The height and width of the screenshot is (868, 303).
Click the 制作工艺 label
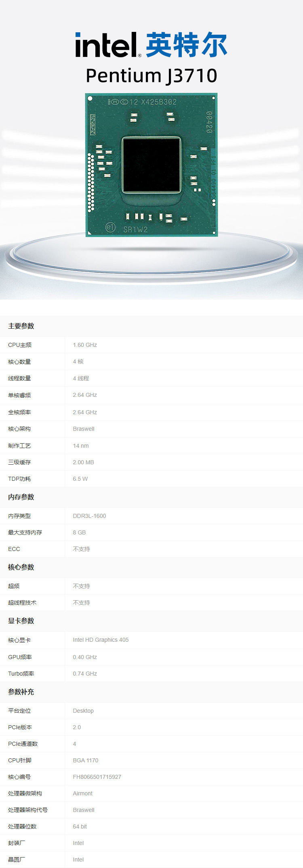point(19,446)
